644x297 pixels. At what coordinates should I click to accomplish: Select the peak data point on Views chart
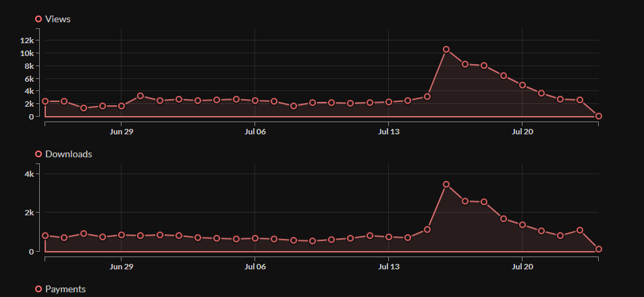click(446, 49)
